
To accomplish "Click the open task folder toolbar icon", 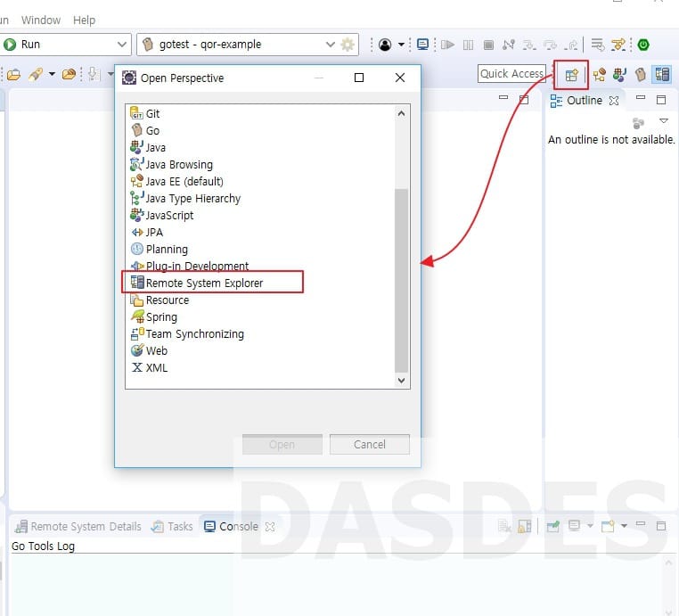I will coord(69,75).
